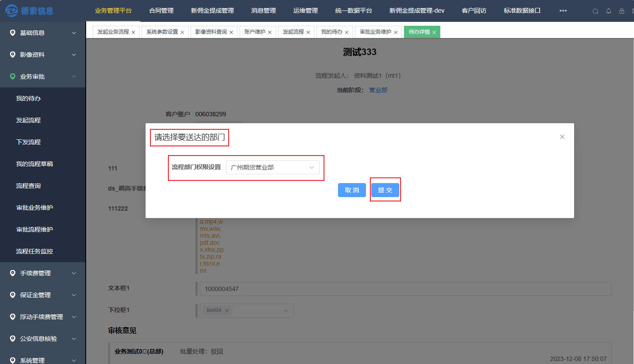Screen dimensions: 634x364
Task: Expand 影像资料 sidebar section
Action: [74, 55]
